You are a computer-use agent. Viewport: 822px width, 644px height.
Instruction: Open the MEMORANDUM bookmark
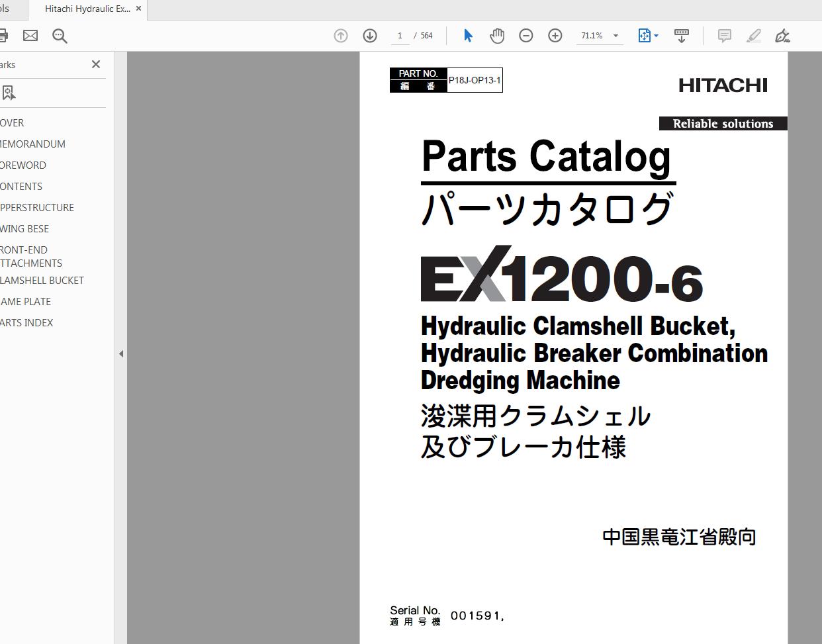pos(32,144)
